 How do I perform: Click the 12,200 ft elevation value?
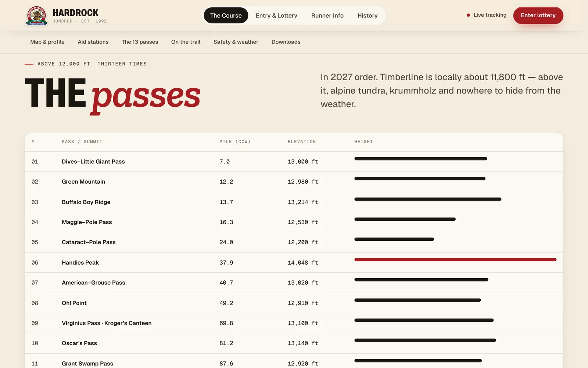303,242
